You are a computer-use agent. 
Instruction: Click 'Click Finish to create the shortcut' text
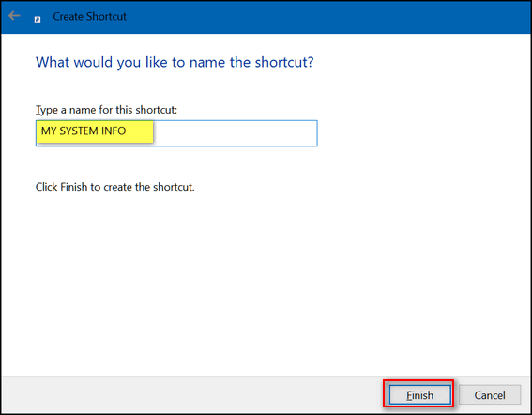[x=115, y=187]
